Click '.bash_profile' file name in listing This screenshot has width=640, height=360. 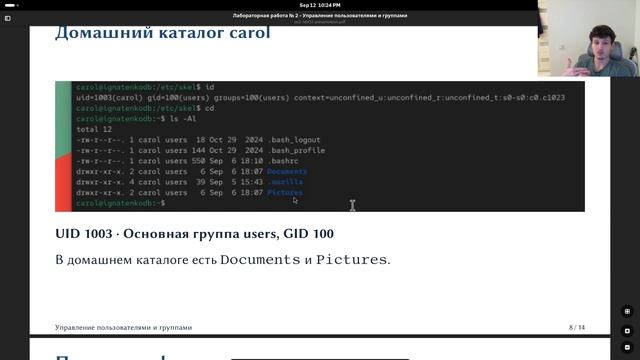point(296,151)
